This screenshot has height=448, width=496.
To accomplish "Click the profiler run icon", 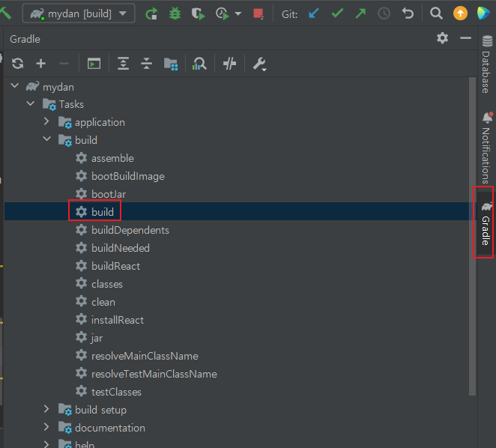I will [x=223, y=13].
